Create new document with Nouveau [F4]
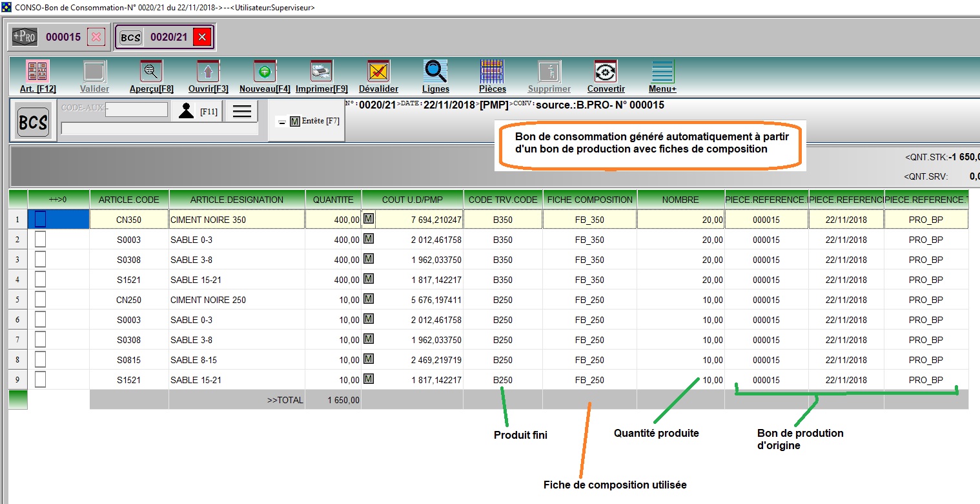980x504 pixels. coord(265,72)
